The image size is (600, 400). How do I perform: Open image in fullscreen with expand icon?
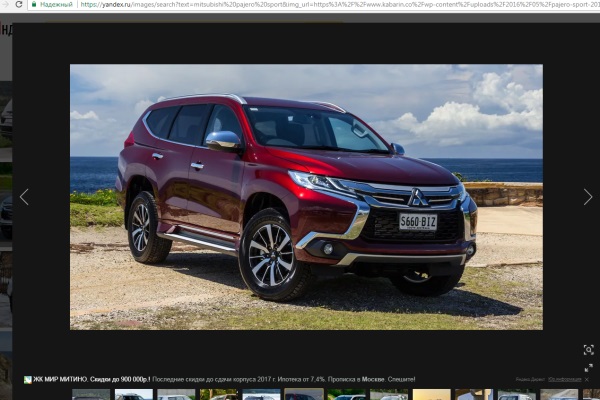coord(588,367)
